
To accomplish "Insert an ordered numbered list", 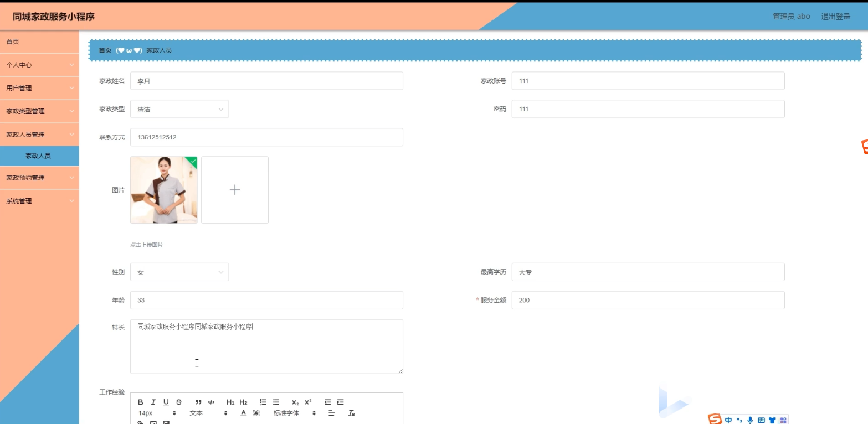I will pos(263,402).
